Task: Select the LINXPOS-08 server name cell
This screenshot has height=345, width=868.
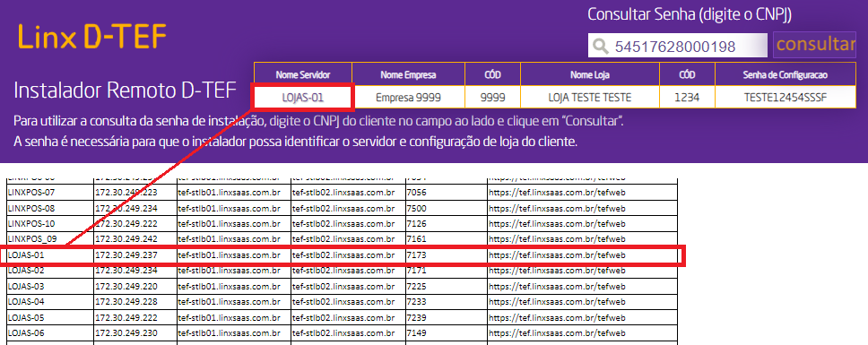Action: [50, 208]
